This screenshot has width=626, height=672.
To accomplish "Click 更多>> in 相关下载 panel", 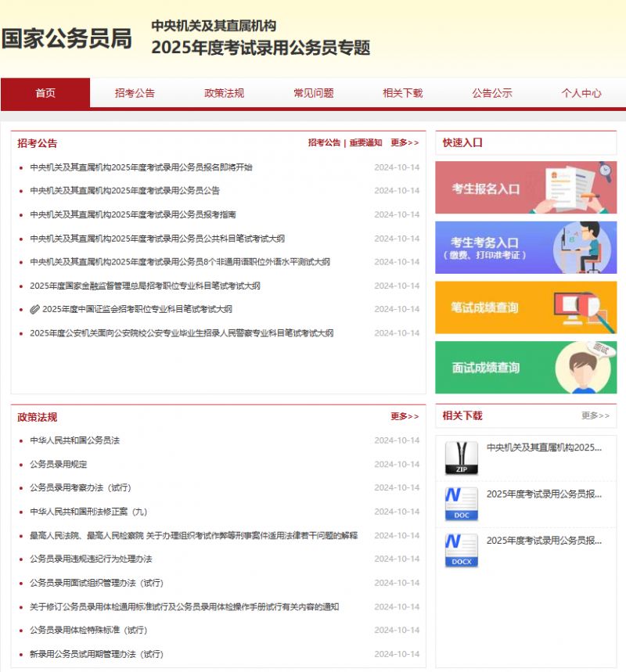I will tap(595, 415).
